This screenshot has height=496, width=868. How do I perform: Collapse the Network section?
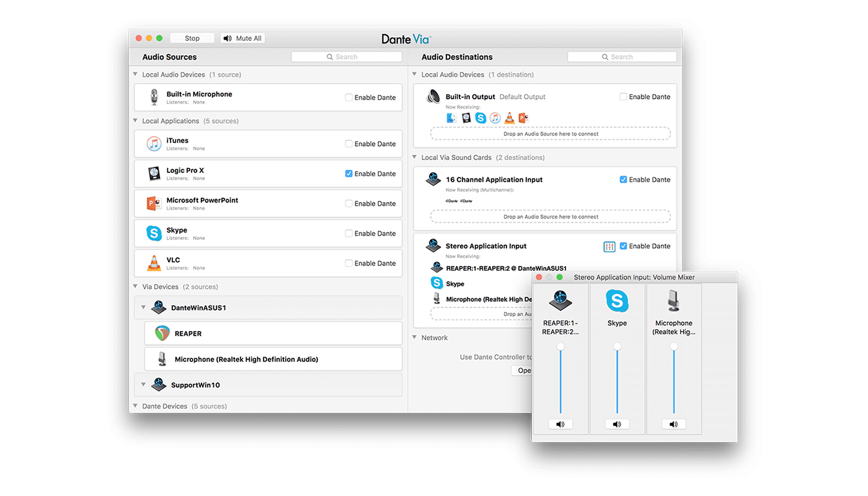coord(415,338)
